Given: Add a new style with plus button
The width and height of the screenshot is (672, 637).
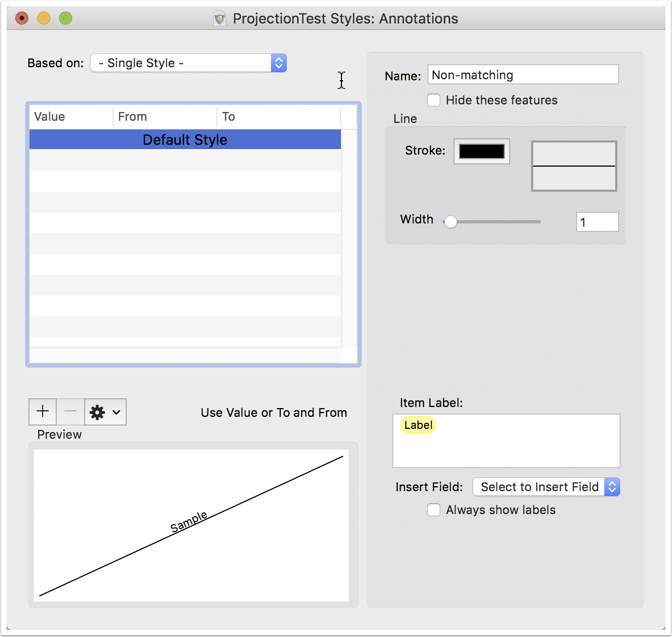Looking at the screenshot, I should click(x=43, y=411).
